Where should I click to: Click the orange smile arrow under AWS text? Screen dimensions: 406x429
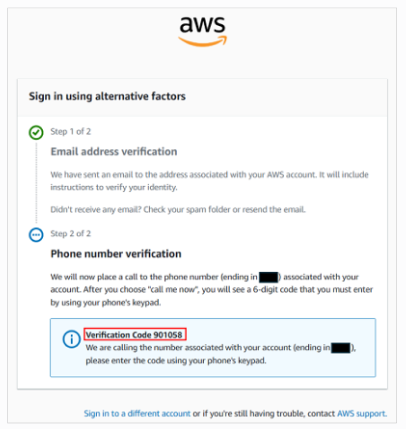pos(202,41)
